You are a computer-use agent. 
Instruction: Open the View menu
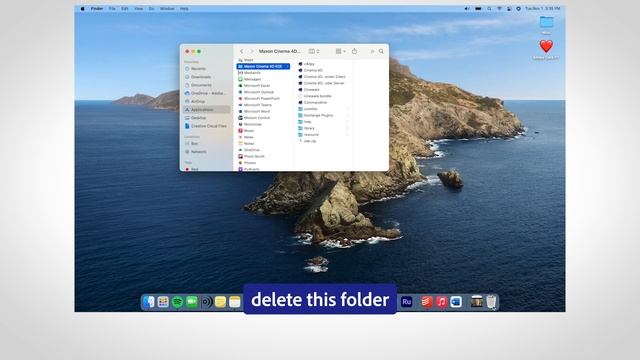[139, 9]
